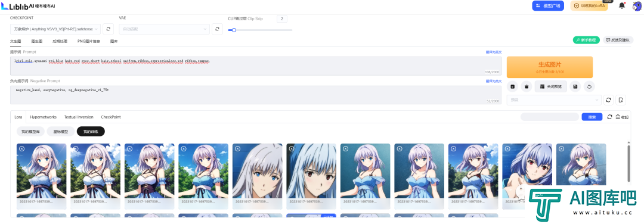Screen dimensions: 644x224
Task: Translate the Negative Prompt via 翻译为英文 link
Action: (x=493, y=81)
